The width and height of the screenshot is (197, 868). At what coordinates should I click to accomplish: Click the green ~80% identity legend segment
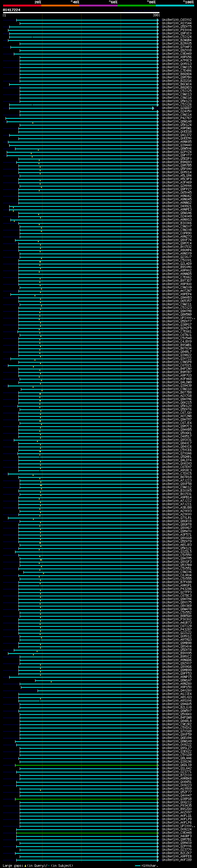coord(137,6)
